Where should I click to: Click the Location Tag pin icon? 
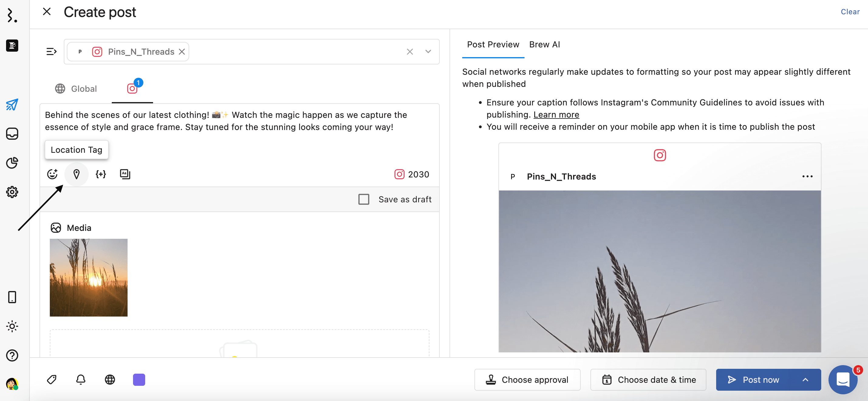coord(77,174)
